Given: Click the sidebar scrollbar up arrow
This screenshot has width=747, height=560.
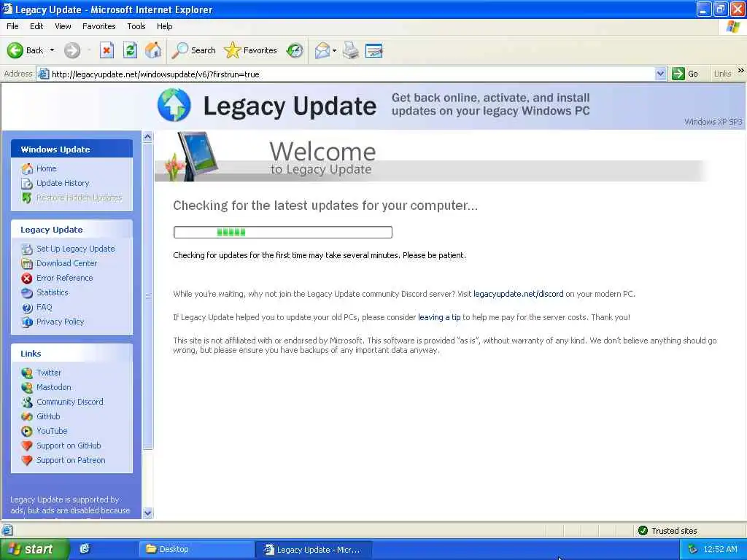Looking at the screenshot, I should pos(147,137).
